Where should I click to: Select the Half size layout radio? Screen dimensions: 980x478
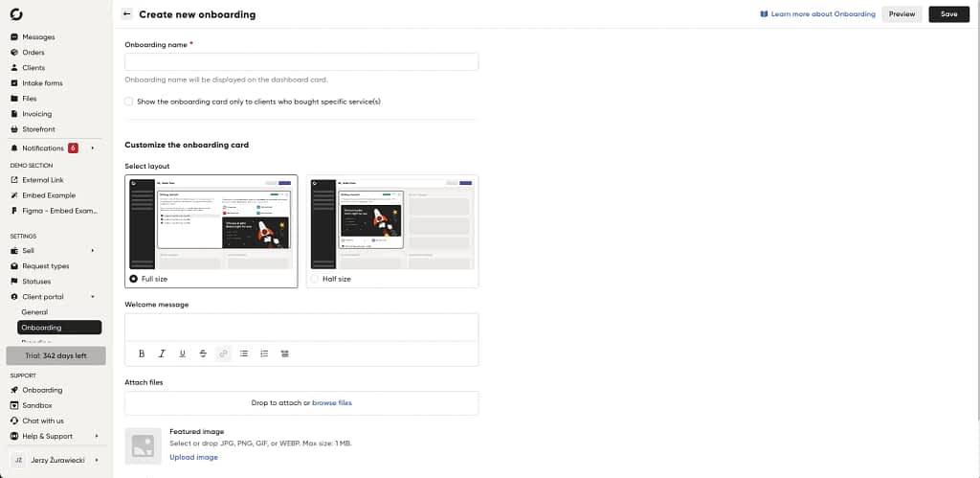pos(314,279)
